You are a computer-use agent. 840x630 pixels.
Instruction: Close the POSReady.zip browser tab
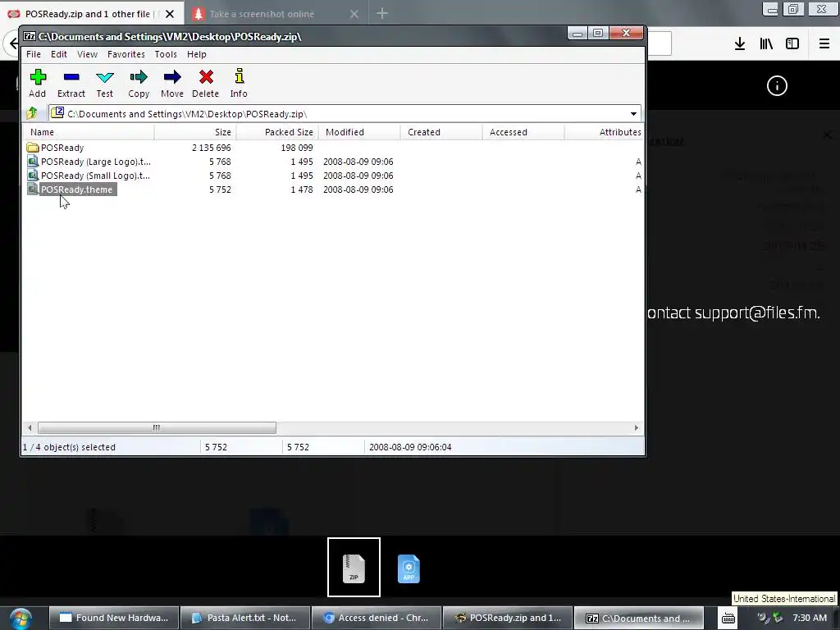click(170, 14)
